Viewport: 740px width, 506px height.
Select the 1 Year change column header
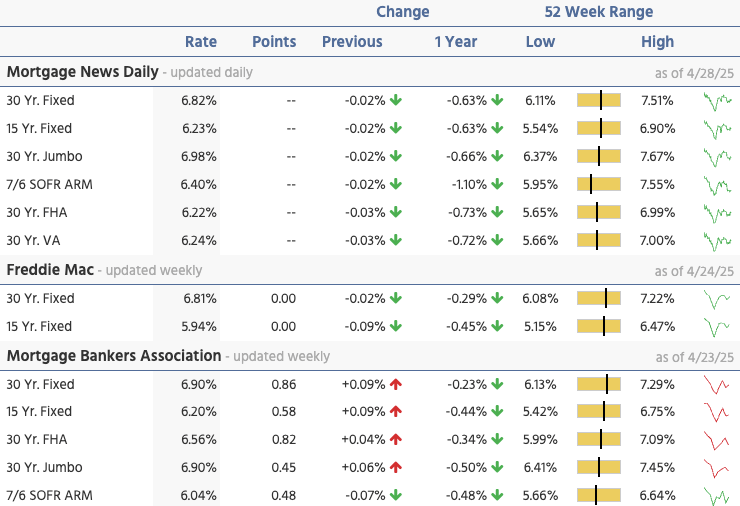[x=455, y=42]
